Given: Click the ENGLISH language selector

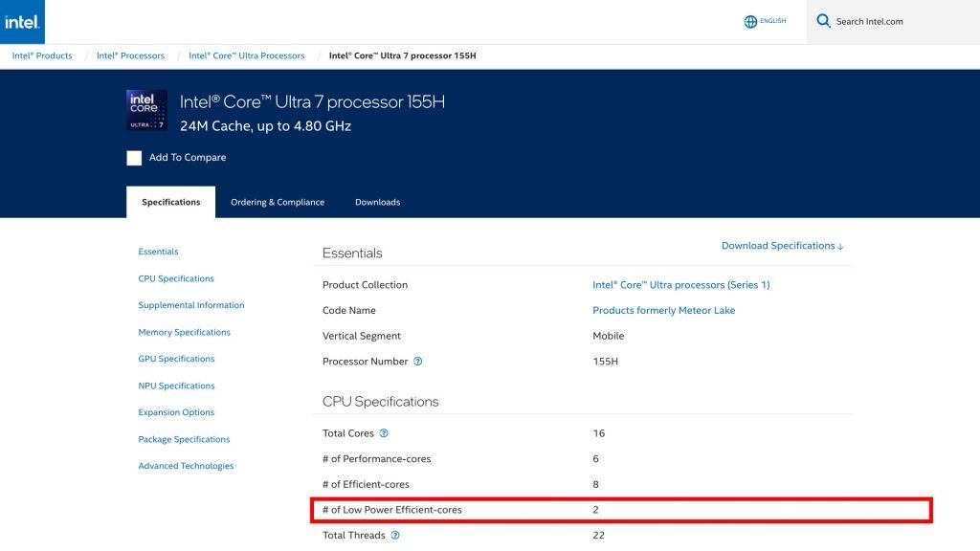Looking at the screenshot, I should pyautogui.click(x=772, y=21).
